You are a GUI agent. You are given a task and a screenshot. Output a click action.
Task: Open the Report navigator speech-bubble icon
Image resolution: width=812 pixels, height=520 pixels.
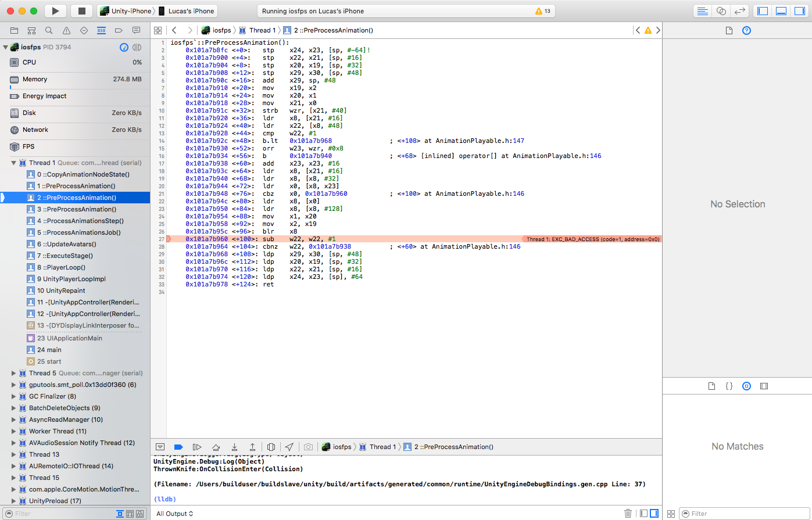tap(136, 30)
